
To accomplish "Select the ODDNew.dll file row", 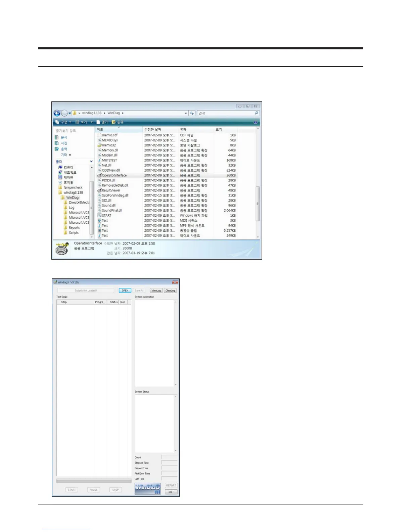I will (167, 170).
